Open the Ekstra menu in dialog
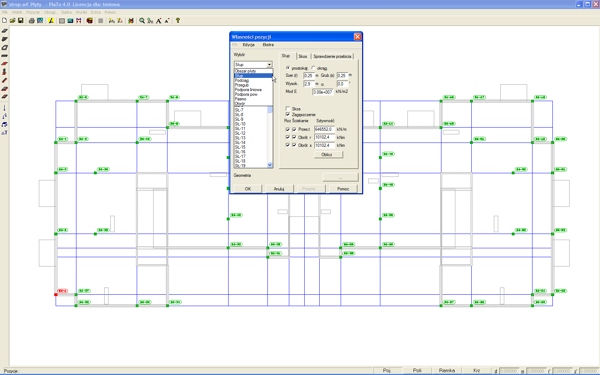Screen dimensions: 600x375 click(x=268, y=45)
